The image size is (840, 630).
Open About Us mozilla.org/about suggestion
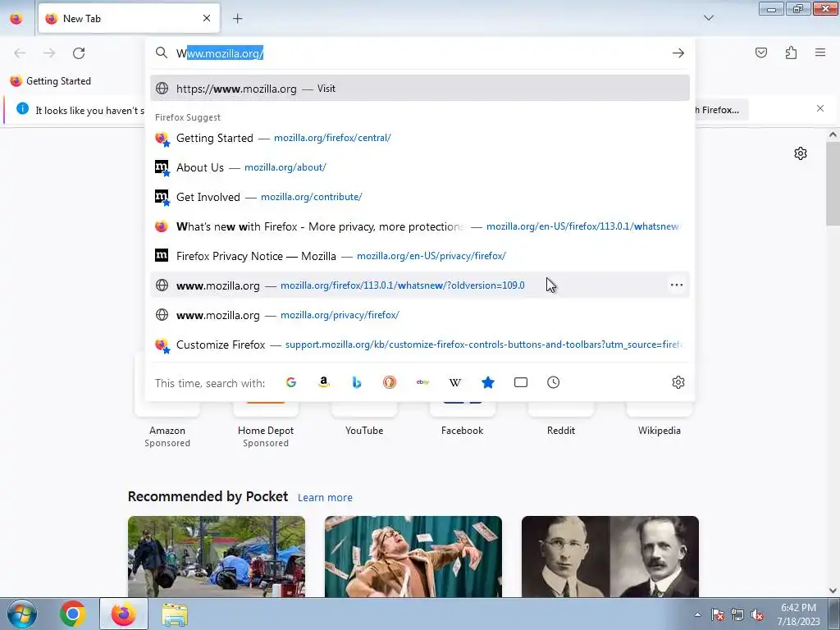coord(420,167)
